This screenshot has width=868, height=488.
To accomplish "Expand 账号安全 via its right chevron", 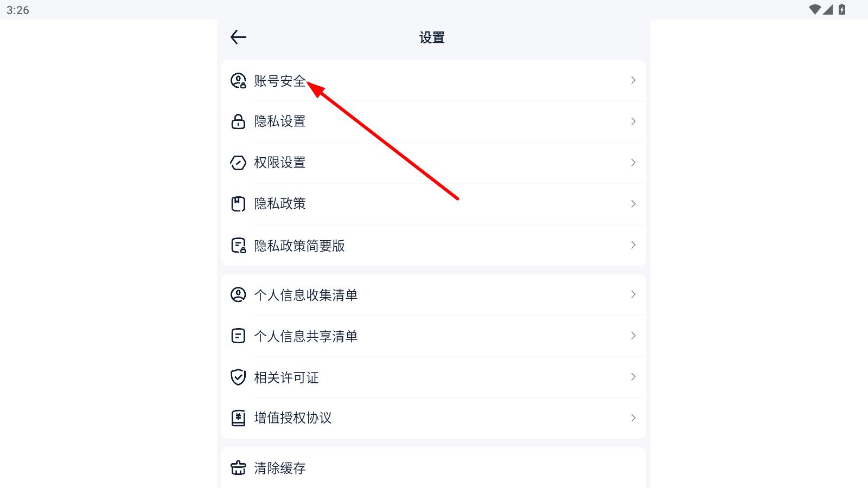I will point(633,80).
